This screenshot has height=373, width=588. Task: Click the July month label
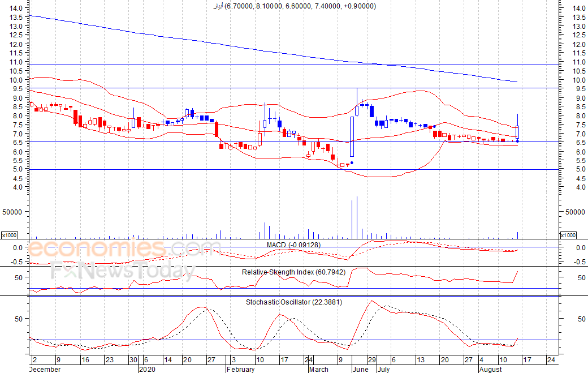(x=383, y=369)
